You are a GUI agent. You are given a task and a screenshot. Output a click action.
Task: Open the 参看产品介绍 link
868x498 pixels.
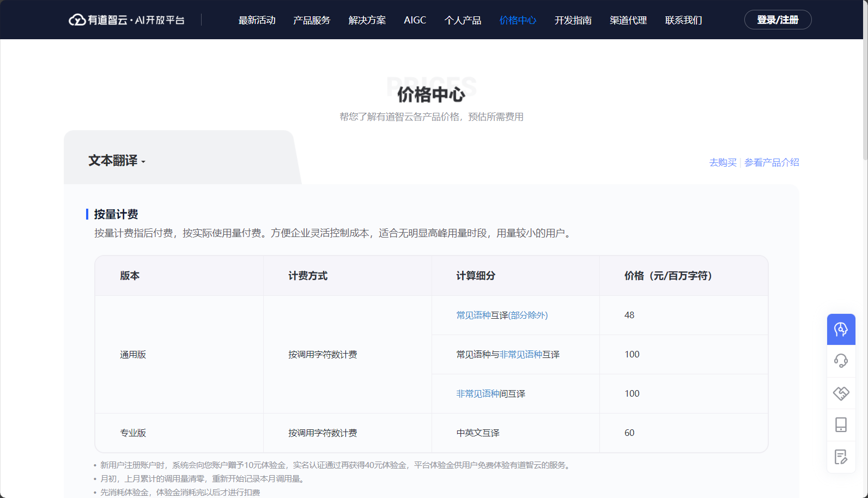point(772,162)
